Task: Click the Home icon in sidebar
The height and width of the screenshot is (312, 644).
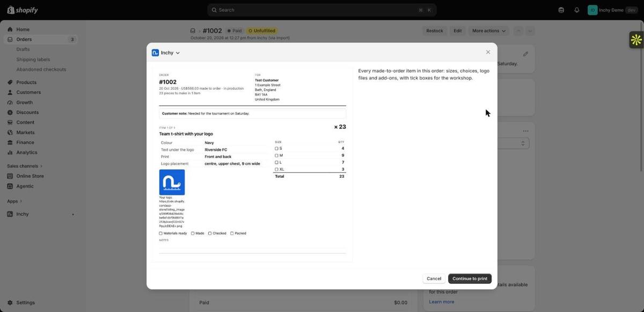Action: tap(10, 30)
